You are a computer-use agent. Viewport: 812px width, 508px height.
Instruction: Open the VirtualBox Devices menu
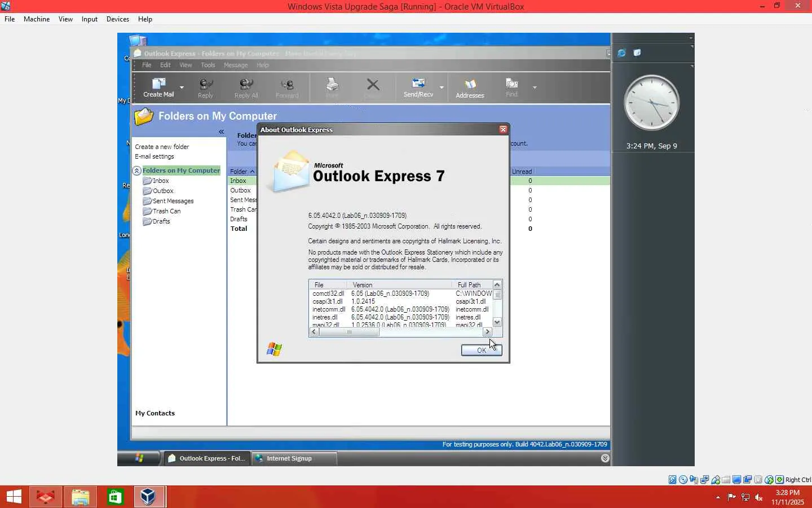pos(118,19)
